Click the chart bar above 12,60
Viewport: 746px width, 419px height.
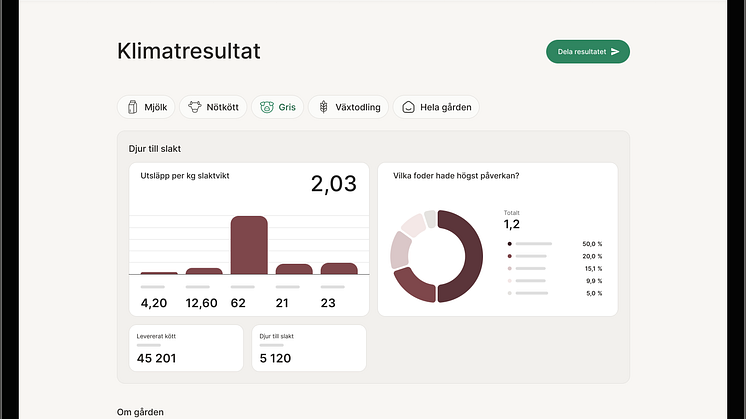(204, 271)
